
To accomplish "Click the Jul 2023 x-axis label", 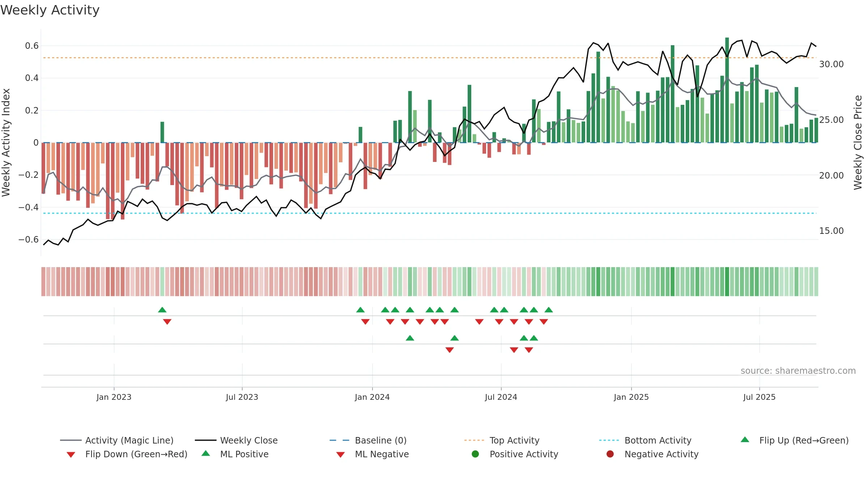I will click(242, 397).
